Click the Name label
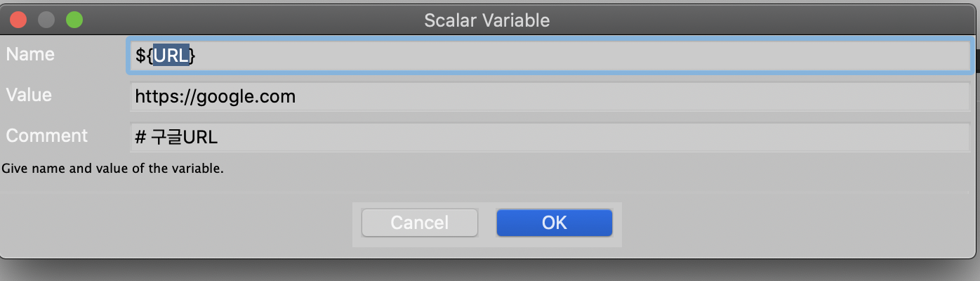Viewport: 980px width, 281px height. click(x=30, y=54)
